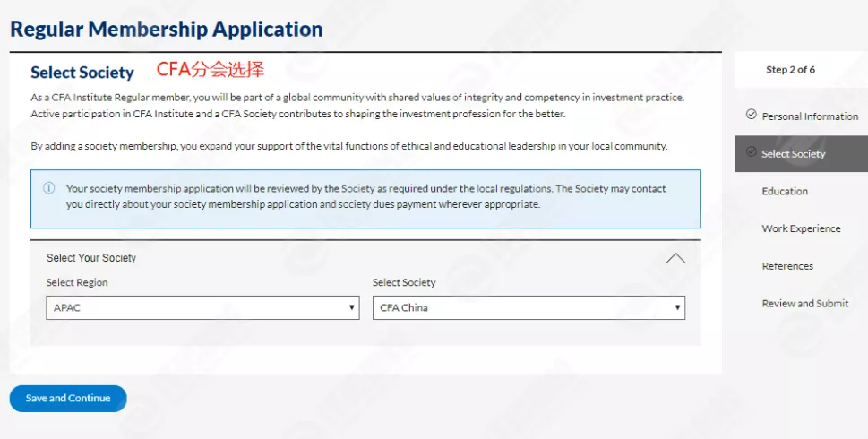This screenshot has height=439, width=868.
Task: Click the Select Your Society panel title
Action: [91, 258]
